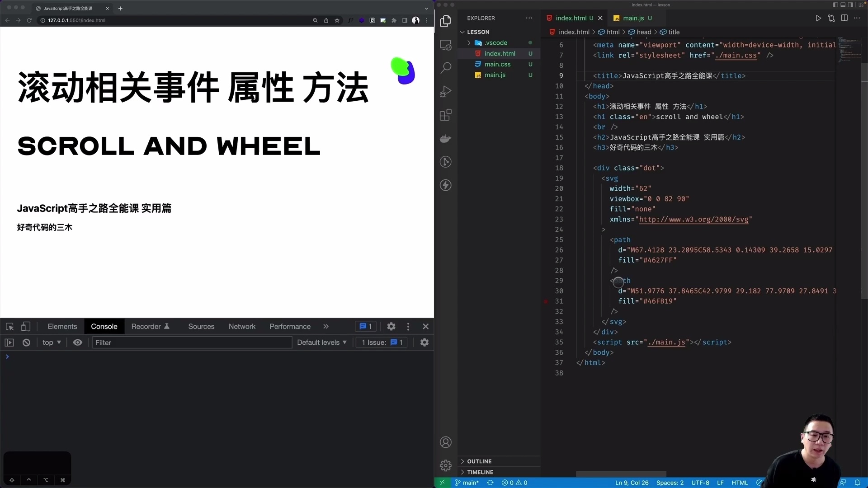Open DevTools inspect element picker

pyautogui.click(x=9, y=326)
